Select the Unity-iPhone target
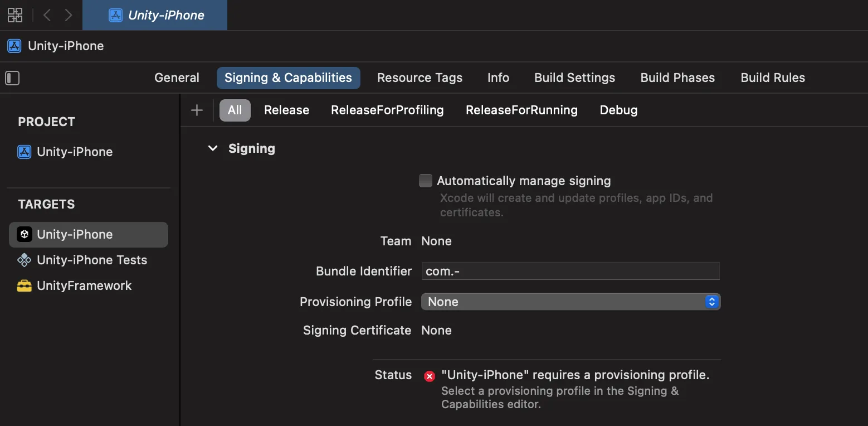This screenshot has height=426, width=868. coord(89,234)
